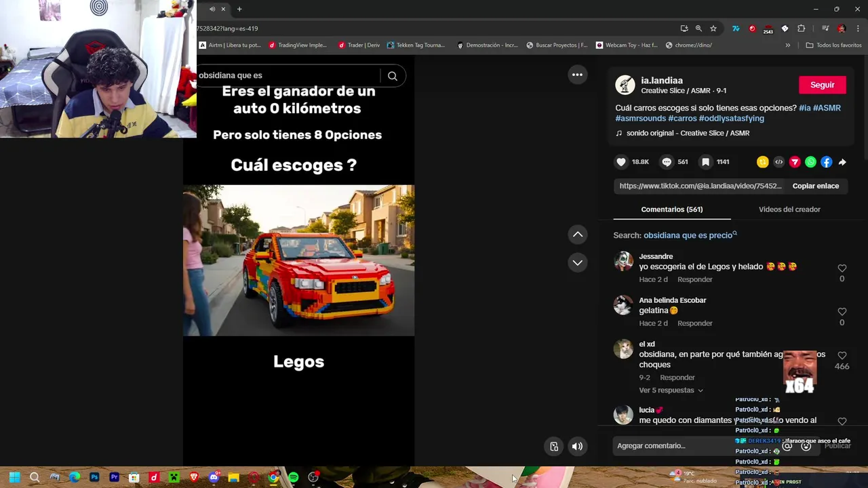Open the browser three-dot menu
Screen dimensions: 868x488
click(858, 28)
